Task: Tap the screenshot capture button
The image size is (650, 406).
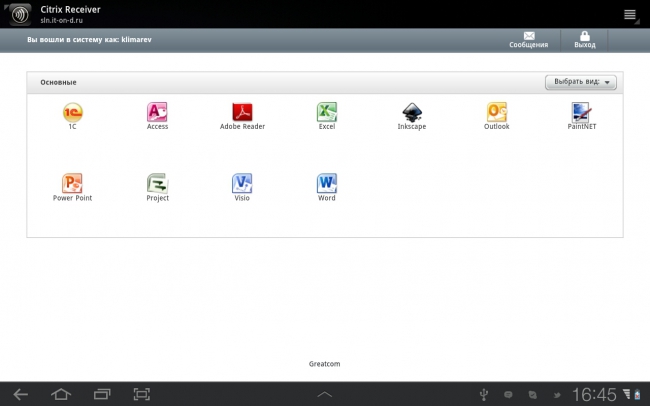Action: coord(142,394)
